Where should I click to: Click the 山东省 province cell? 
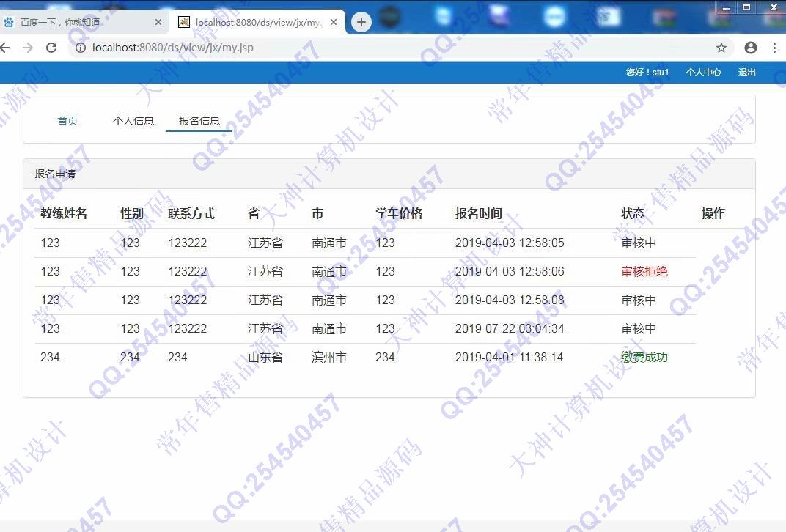[265, 357]
